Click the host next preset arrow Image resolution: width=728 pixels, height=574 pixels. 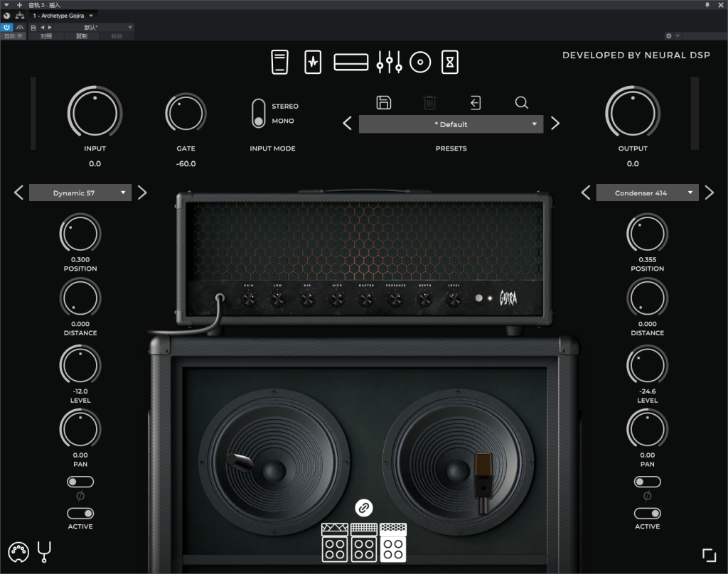click(50, 28)
